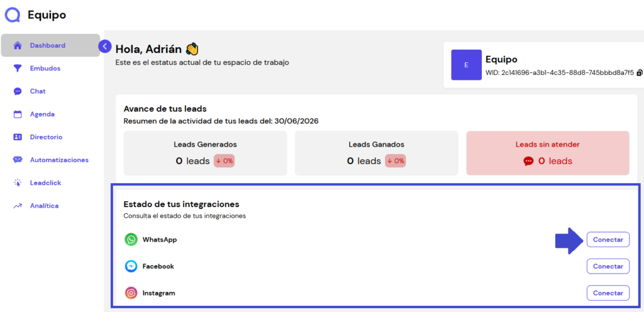Screen dimensions: 644x312
Task: Click the 0% badge under Leads Ganados
Action: (x=395, y=161)
